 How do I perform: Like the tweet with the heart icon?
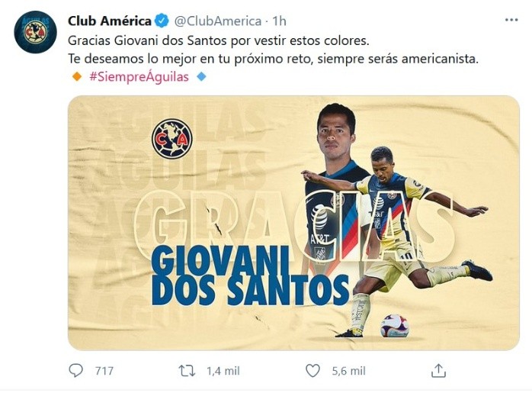[x=312, y=371]
